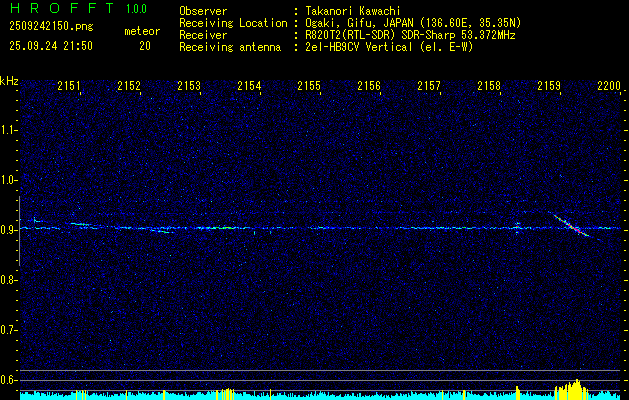Click the 0.8 kHz axis label
Viewport: 629px width, 400px height.
pyautogui.click(x=8, y=280)
